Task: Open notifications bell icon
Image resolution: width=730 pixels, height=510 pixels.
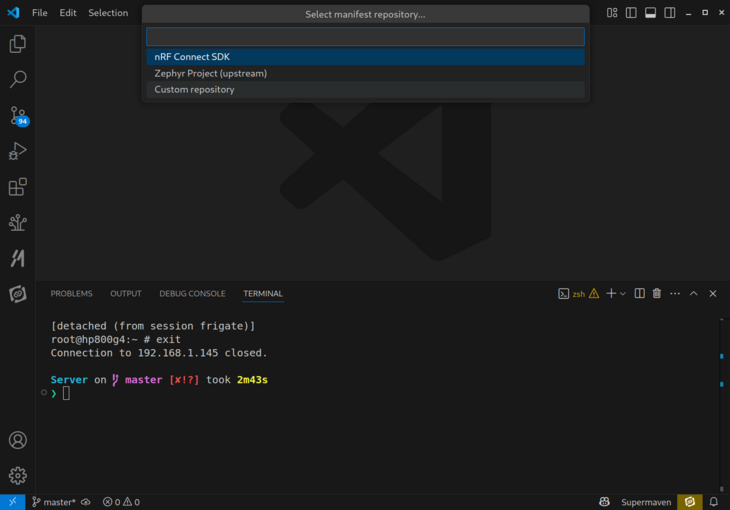Action: [x=714, y=502]
